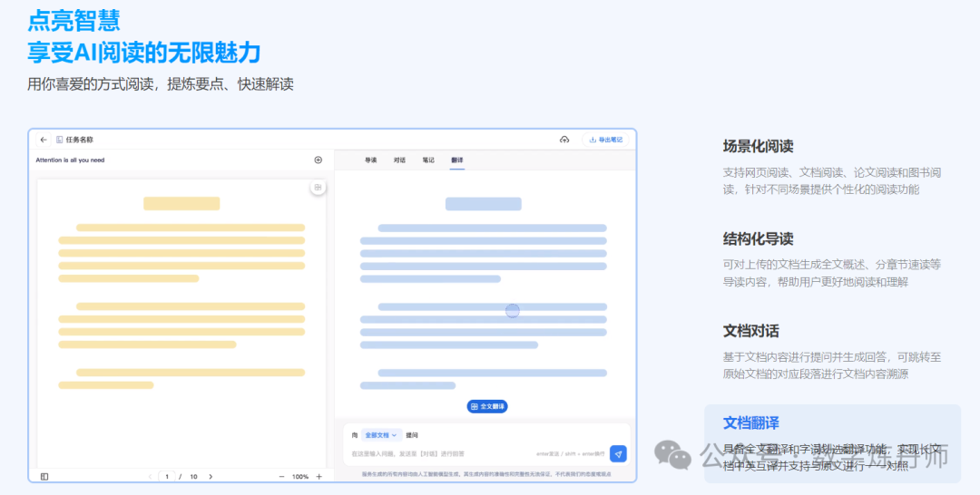This screenshot has width=980, height=495.
Task: Open the 全部文档 dropdown
Action: [x=381, y=435]
